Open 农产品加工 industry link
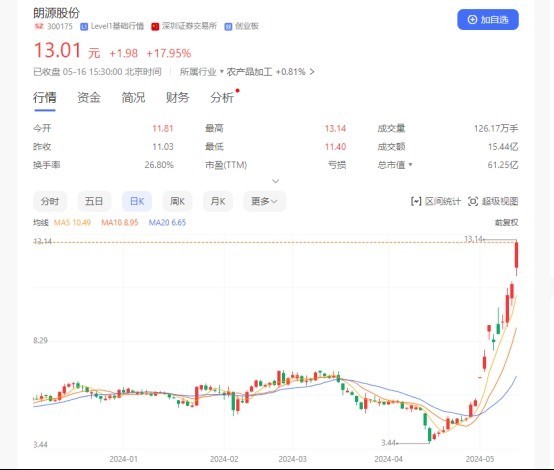This screenshot has width=554, height=470. pos(249,72)
